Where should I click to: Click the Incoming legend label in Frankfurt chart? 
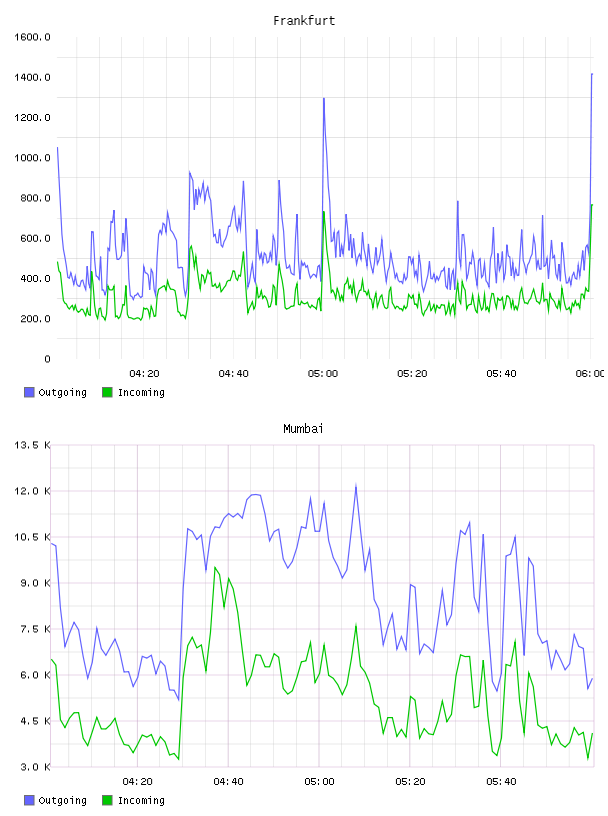coord(141,392)
